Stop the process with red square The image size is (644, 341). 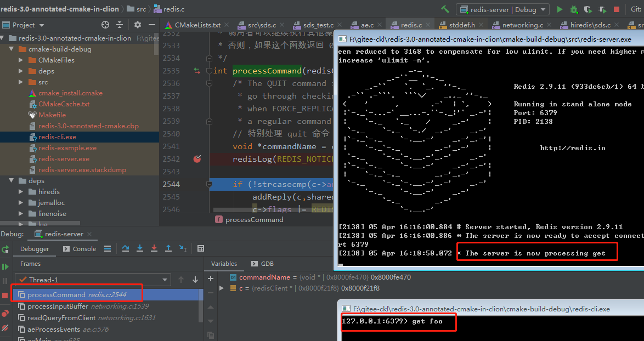(x=617, y=9)
